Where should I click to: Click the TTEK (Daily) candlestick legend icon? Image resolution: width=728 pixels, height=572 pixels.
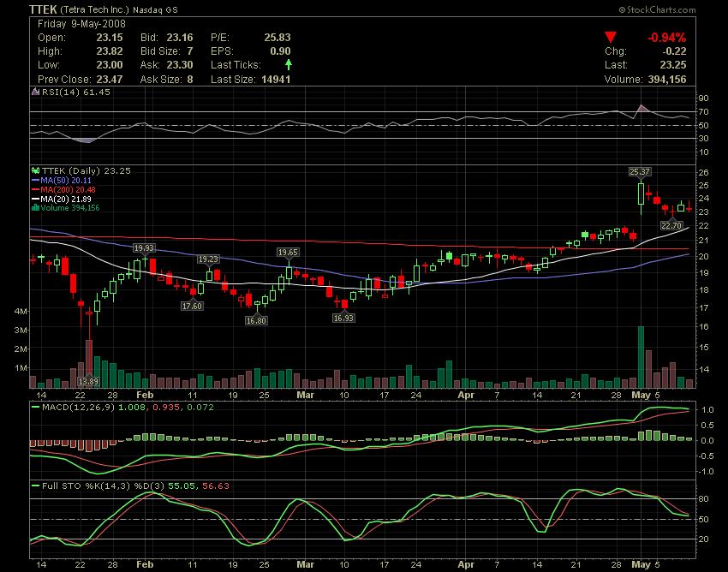coord(35,171)
